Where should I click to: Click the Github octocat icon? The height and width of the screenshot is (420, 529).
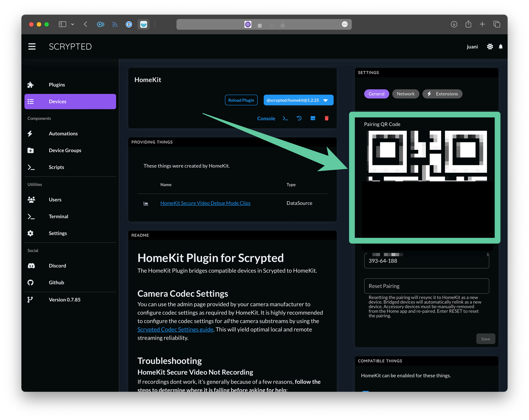pyautogui.click(x=30, y=282)
